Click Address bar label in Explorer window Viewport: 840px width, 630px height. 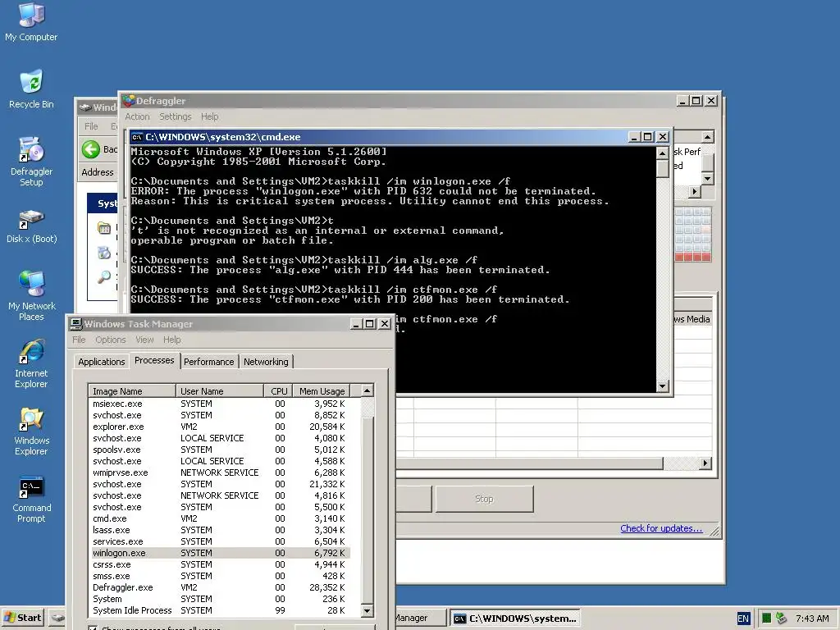98,172
